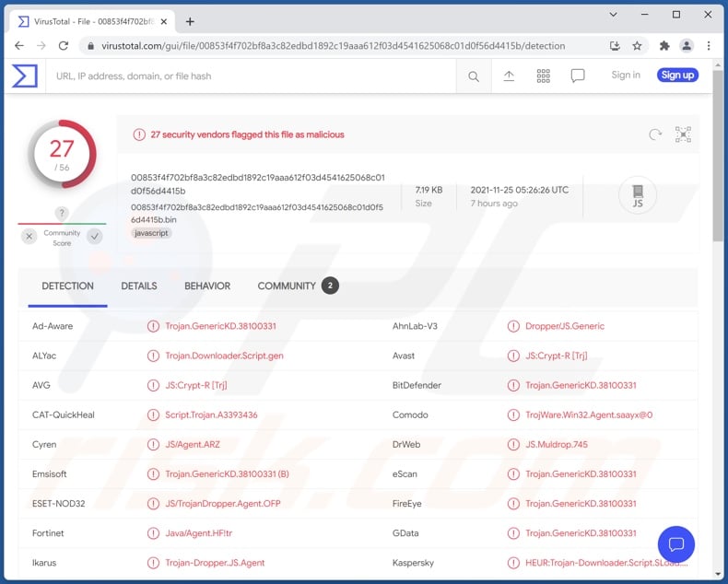The width and height of the screenshot is (728, 584).
Task: Select the filename ending 6d4415b.bin
Action: pos(257,213)
